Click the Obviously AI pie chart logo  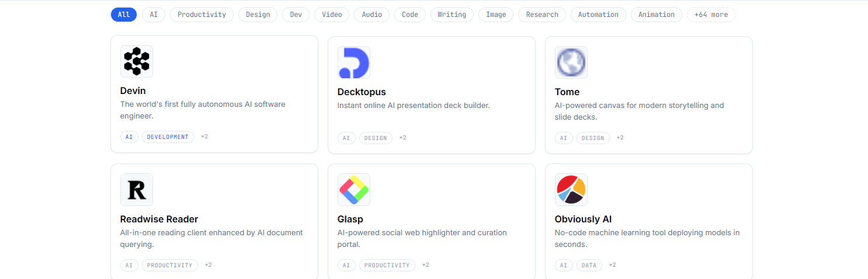[x=571, y=190]
